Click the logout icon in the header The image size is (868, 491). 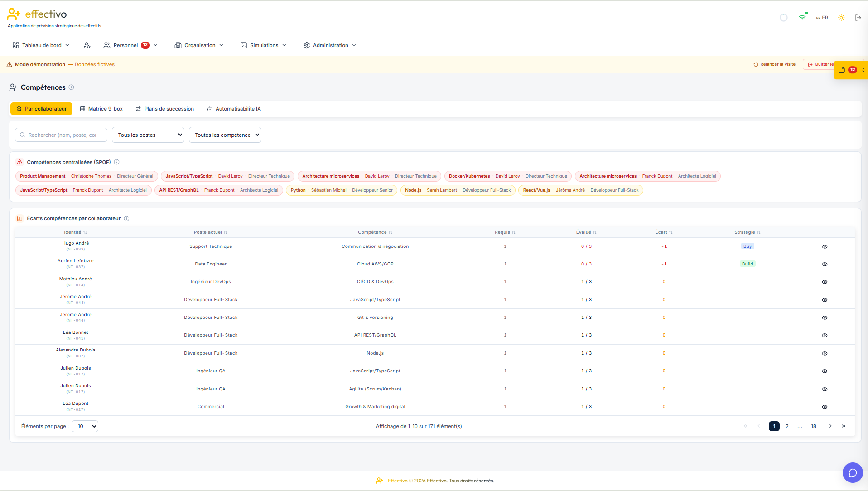tap(858, 18)
